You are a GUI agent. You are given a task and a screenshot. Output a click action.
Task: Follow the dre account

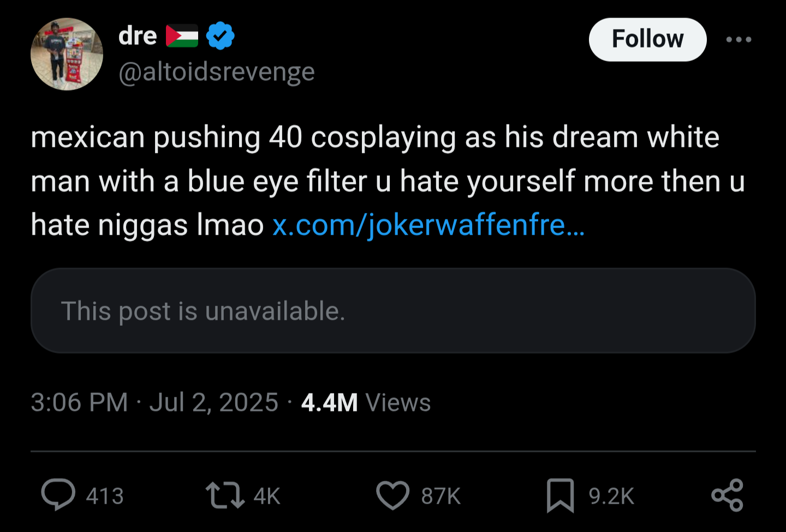[648, 39]
